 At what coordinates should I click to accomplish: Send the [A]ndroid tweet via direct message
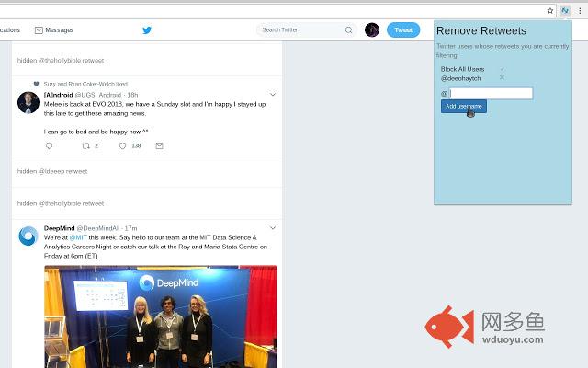point(159,145)
